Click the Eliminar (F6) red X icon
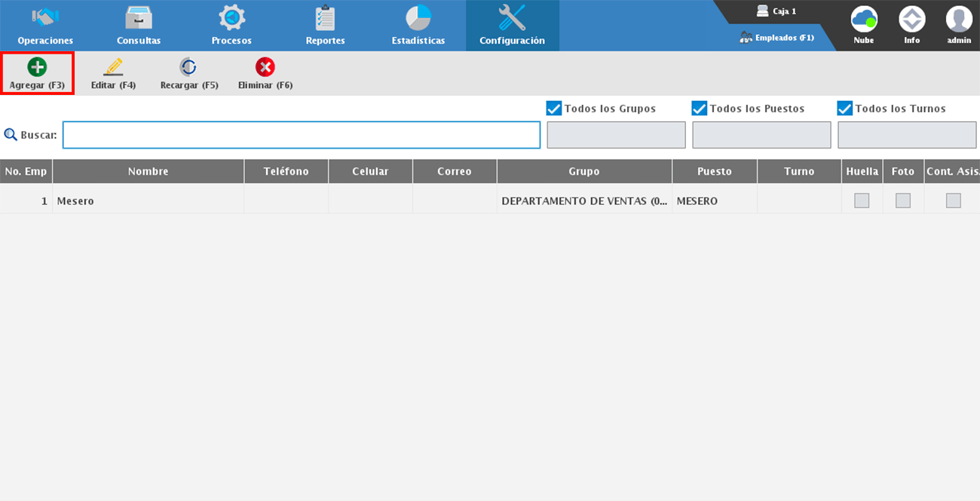Screen dimensions: 980x501 [265, 68]
